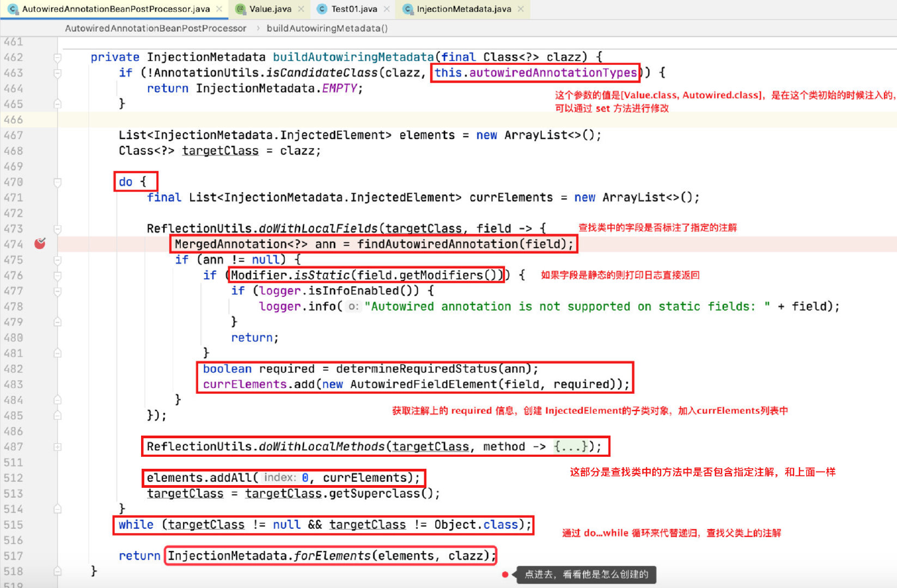Collapse the if block fold at line 463
This screenshot has height=588, width=897.
click(x=57, y=73)
